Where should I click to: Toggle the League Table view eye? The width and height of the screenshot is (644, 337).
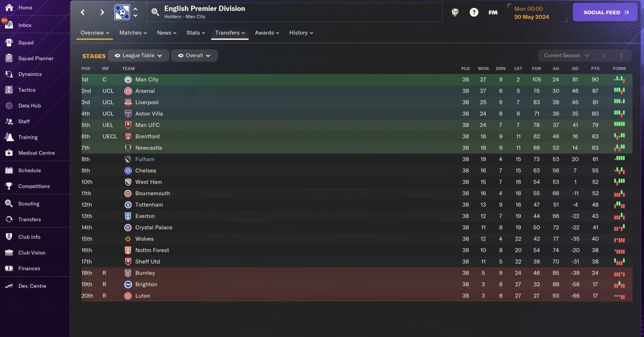[117, 56]
